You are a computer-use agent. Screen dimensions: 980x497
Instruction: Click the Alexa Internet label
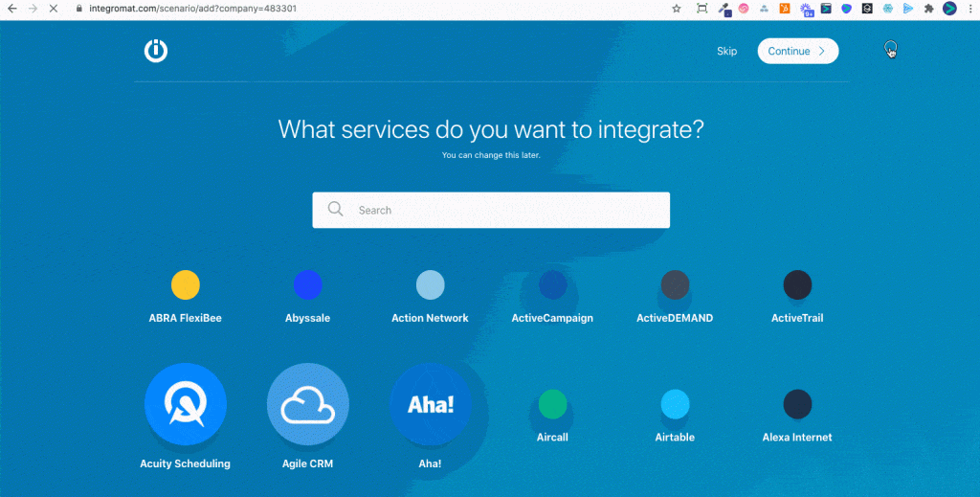click(x=797, y=437)
